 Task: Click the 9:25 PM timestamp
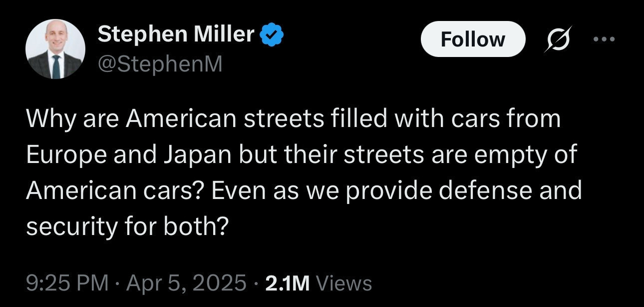[x=67, y=282]
